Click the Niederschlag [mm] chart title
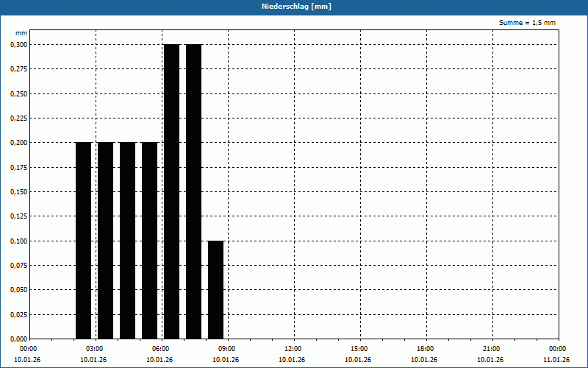Image resolution: width=588 pixels, height=368 pixels. [x=294, y=7]
